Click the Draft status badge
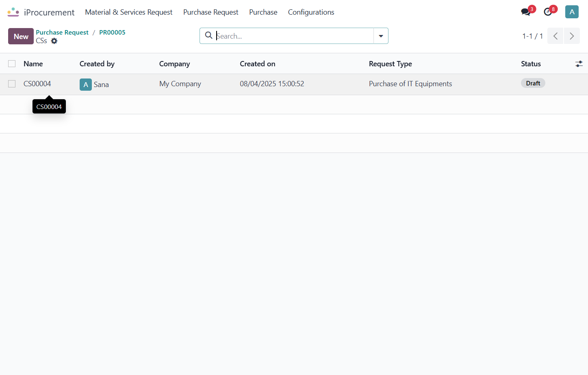588x375 pixels. click(533, 83)
